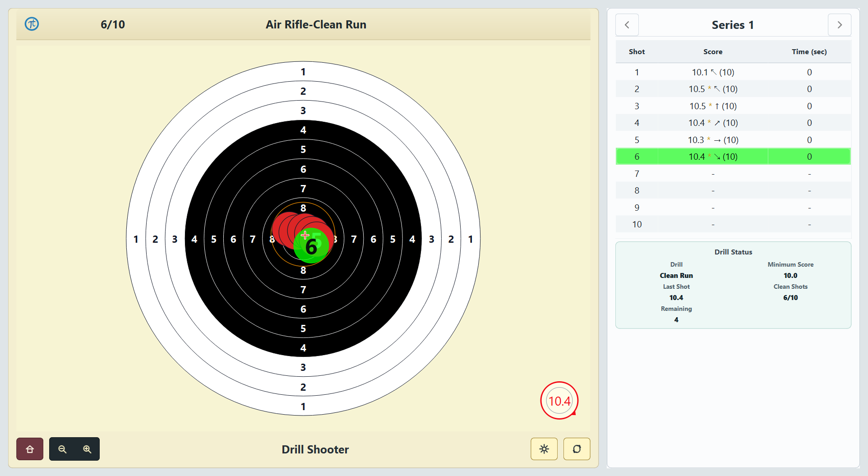Zoom in on the target
This screenshot has width=868, height=476.
87,449
